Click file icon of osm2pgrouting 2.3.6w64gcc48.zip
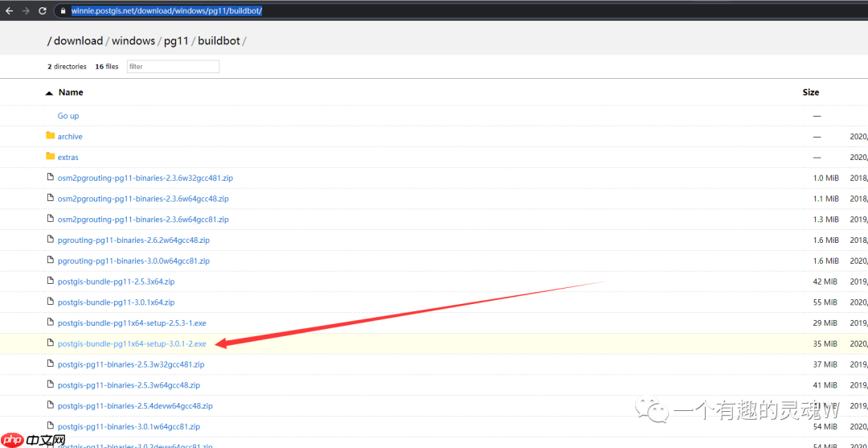Viewport: 868px width, 448px height. [51, 198]
